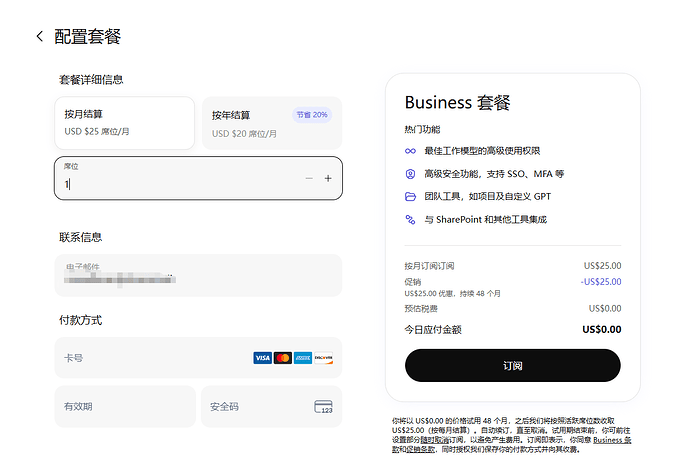This screenshot has width=690, height=456.
Task: Click the 按月订阅订阅 line item label
Action: (429, 266)
